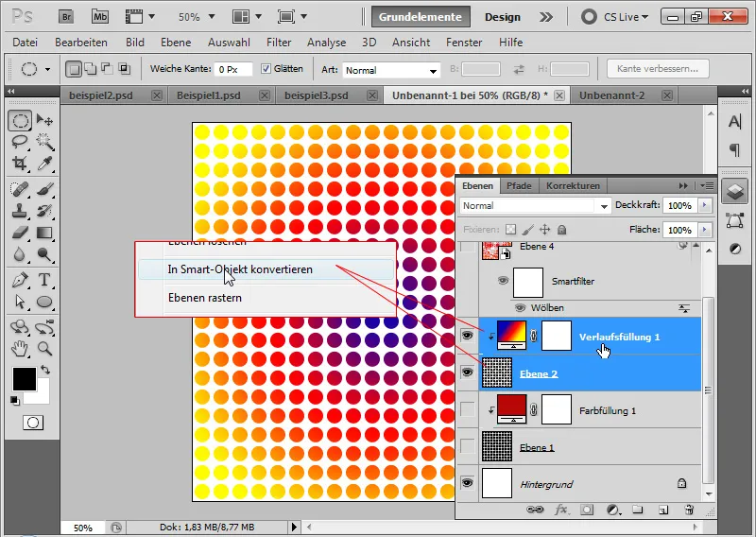Screen dimensions: 756x537
Task: Choose In Smart-Objekt konvertieren
Action: click(266, 269)
